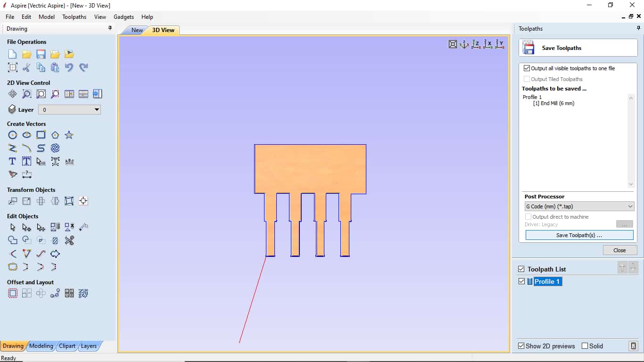This screenshot has height=362, width=644.
Task: Toggle Output direct to machine checkbox
Action: [x=528, y=217]
